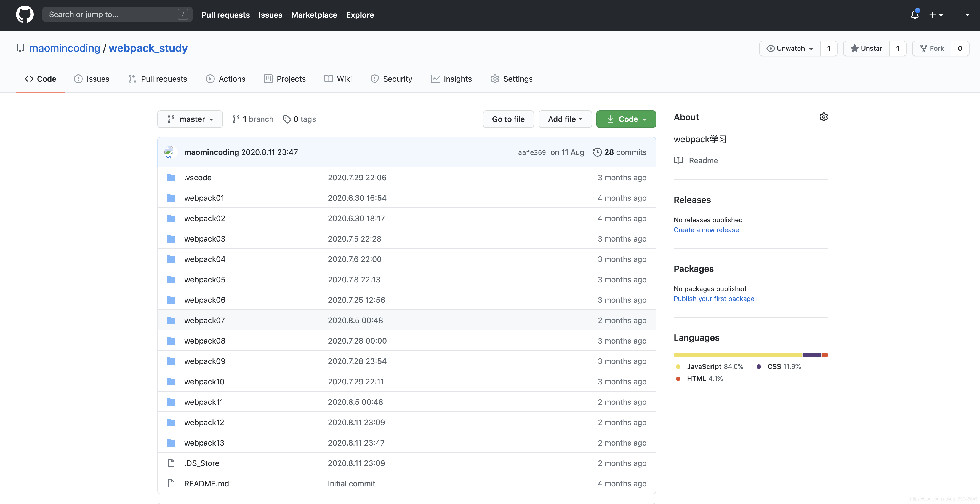Click the HTML red language bar segment
This screenshot has height=504, width=980.
coord(825,355)
